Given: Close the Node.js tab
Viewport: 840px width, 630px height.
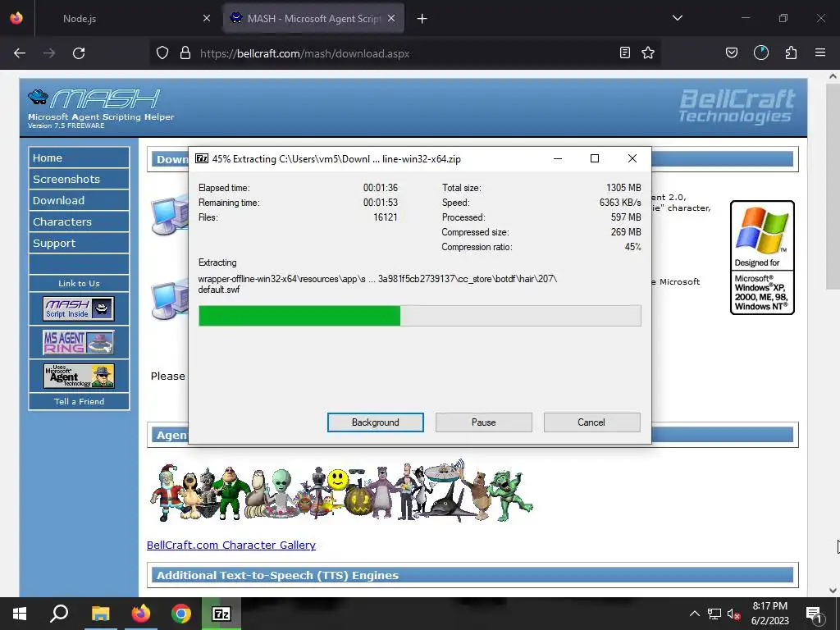Looking at the screenshot, I should 207,19.
